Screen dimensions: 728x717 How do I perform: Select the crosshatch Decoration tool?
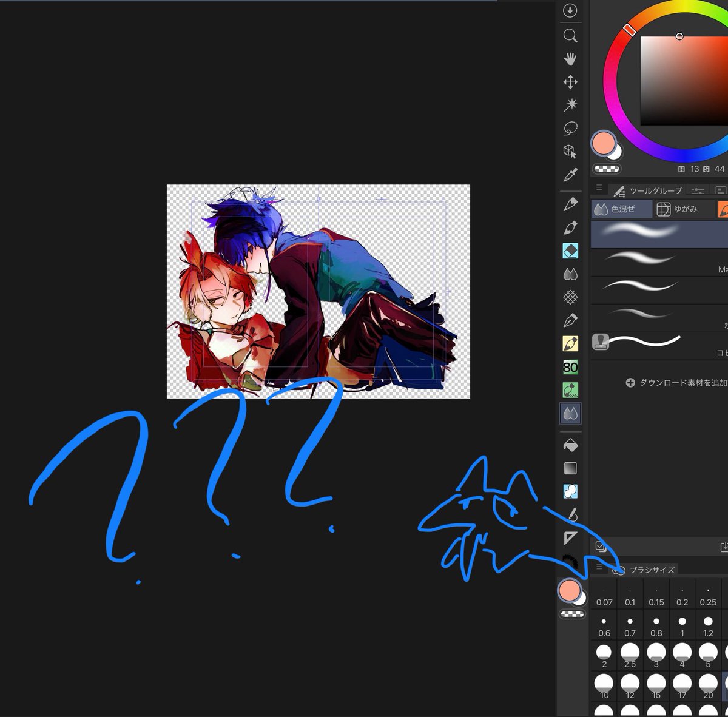click(570, 297)
